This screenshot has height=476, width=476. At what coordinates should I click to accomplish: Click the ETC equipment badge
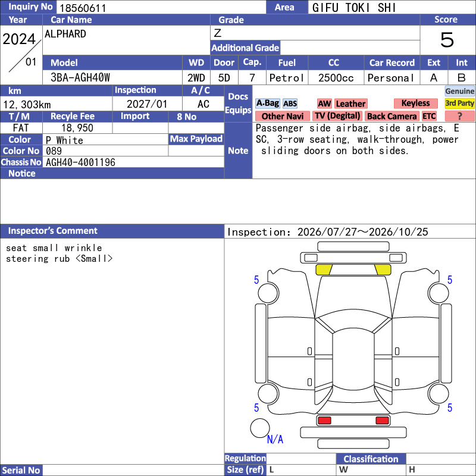click(429, 116)
